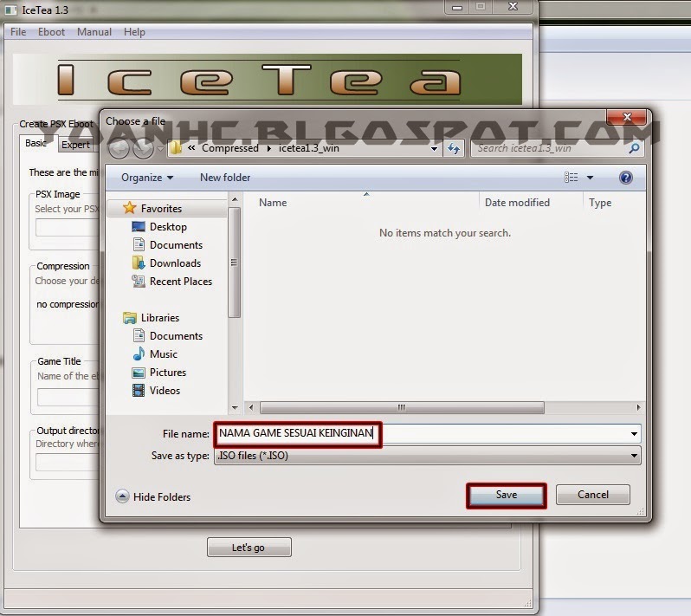Click the New folder button
The image size is (691, 616).
point(225,178)
